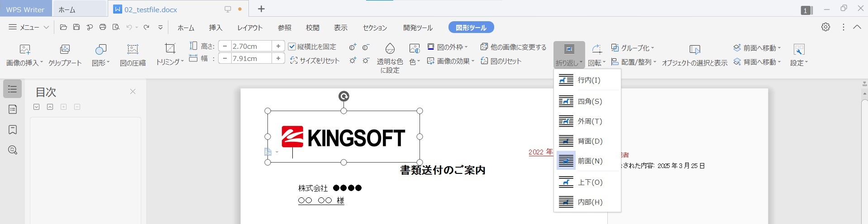Switch to the レイアウト ribbon tab
The width and height of the screenshot is (868, 224).
(x=250, y=28)
